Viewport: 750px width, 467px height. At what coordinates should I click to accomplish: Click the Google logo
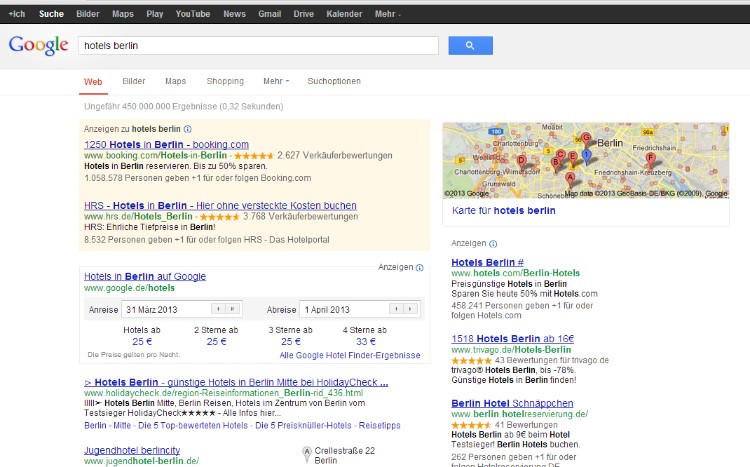38,45
